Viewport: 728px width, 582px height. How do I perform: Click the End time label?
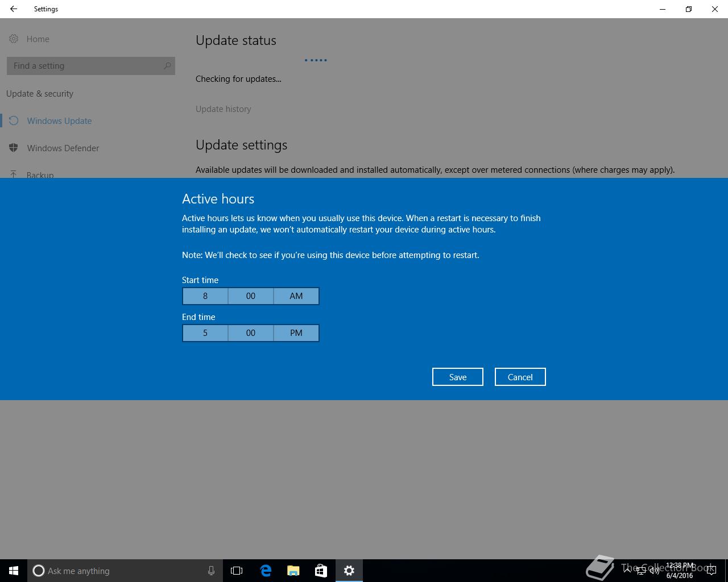(198, 317)
